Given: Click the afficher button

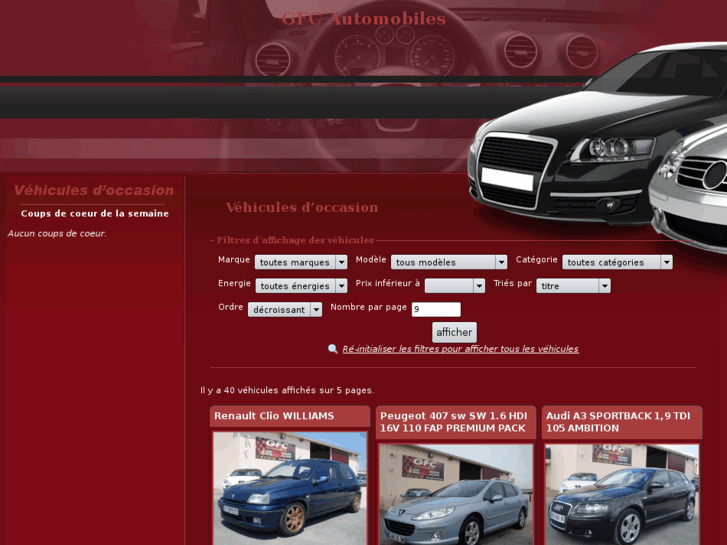Looking at the screenshot, I should [x=454, y=332].
